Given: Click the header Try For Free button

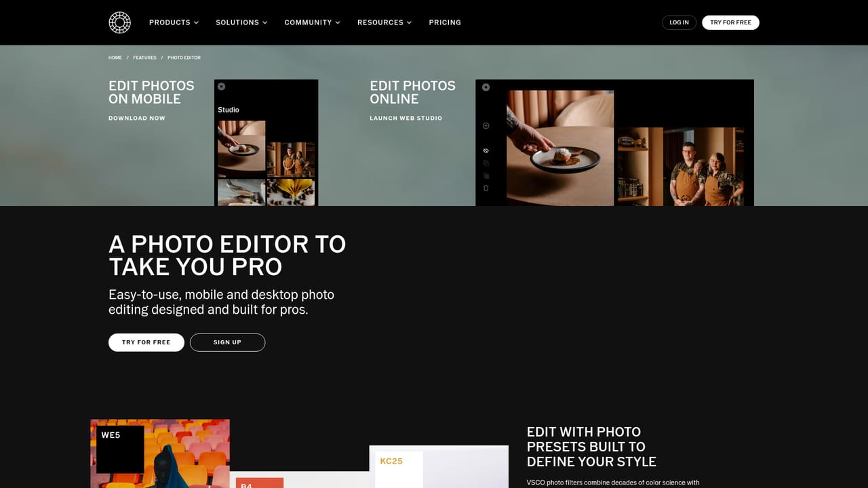Looking at the screenshot, I should 730,22.
